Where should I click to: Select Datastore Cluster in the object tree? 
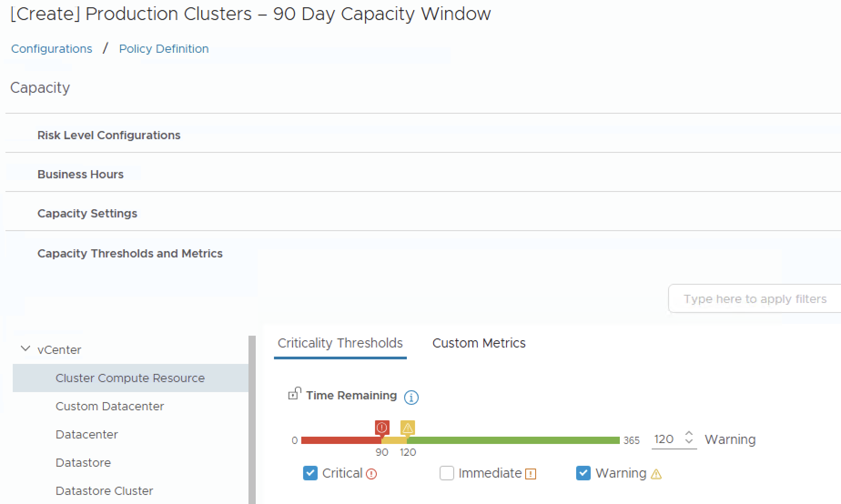(104, 491)
